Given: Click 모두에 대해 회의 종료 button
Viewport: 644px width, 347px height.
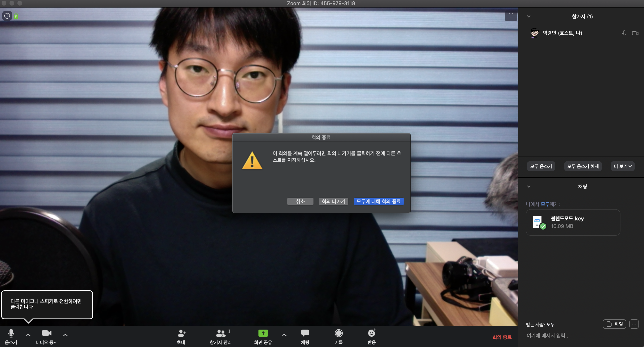Looking at the screenshot, I should (378, 201).
